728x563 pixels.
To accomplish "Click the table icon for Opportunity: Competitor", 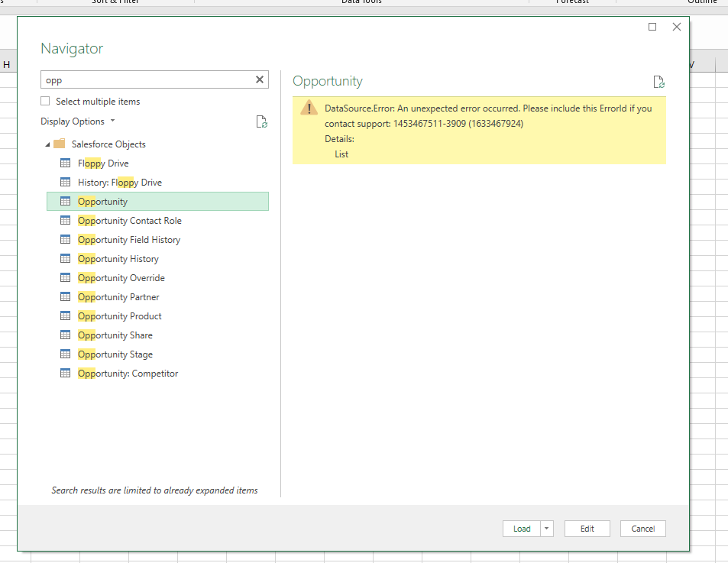I will coord(66,373).
